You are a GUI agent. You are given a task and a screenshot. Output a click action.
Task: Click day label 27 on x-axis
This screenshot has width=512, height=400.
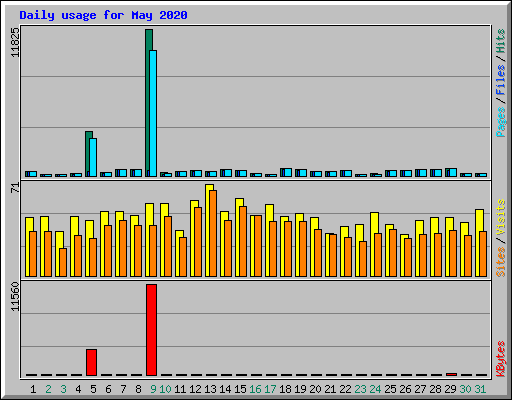pyautogui.click(x=420, y=389)
